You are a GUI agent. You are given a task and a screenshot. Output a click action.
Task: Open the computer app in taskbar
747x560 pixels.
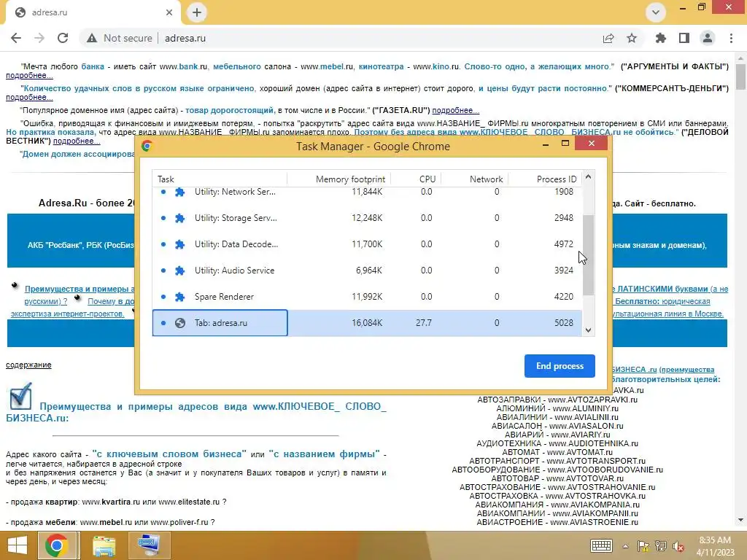point(149,545)
